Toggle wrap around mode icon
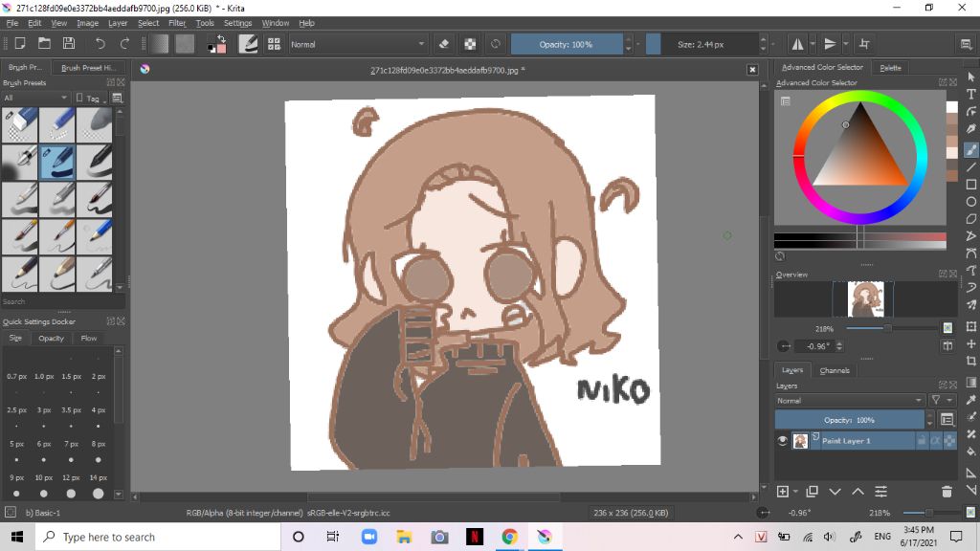 (x=864, y=44)
